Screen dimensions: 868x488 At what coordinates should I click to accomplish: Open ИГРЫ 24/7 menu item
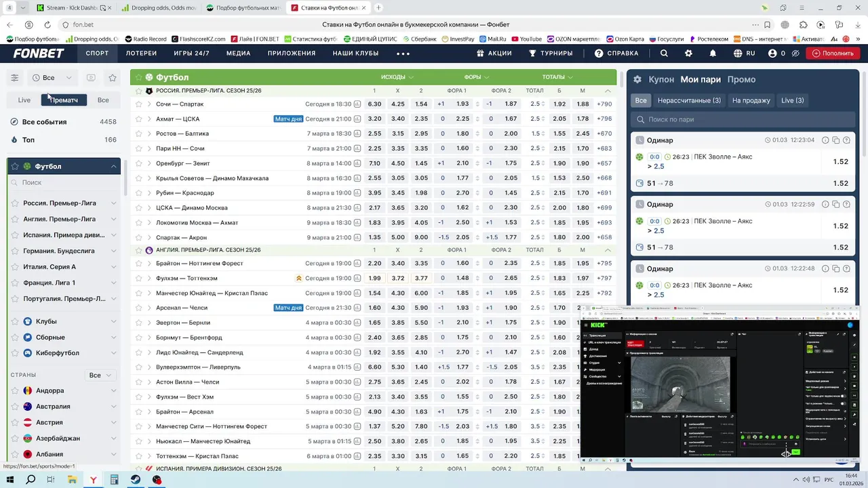click(x=191, y=54)
